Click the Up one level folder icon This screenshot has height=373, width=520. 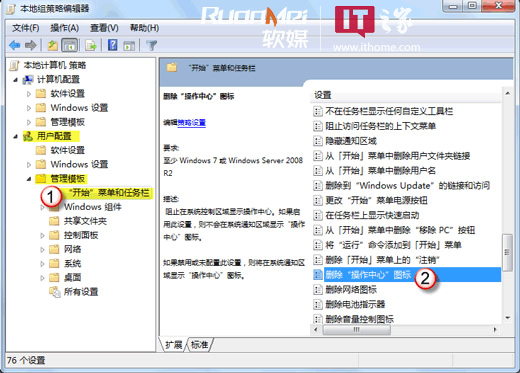click(52, 45)
